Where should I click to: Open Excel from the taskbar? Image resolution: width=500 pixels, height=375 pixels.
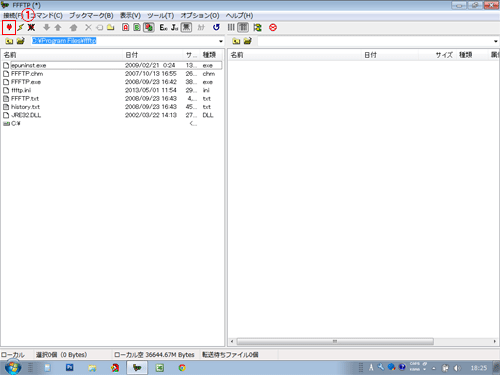point(160,368)
